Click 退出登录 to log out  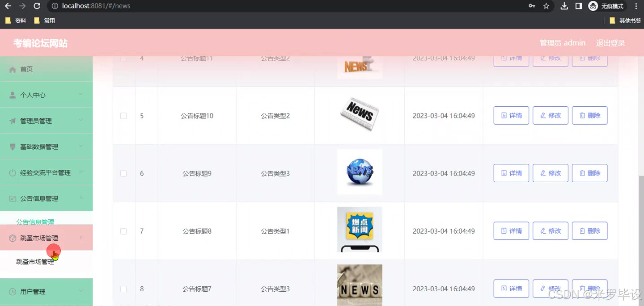coord(610,42)
